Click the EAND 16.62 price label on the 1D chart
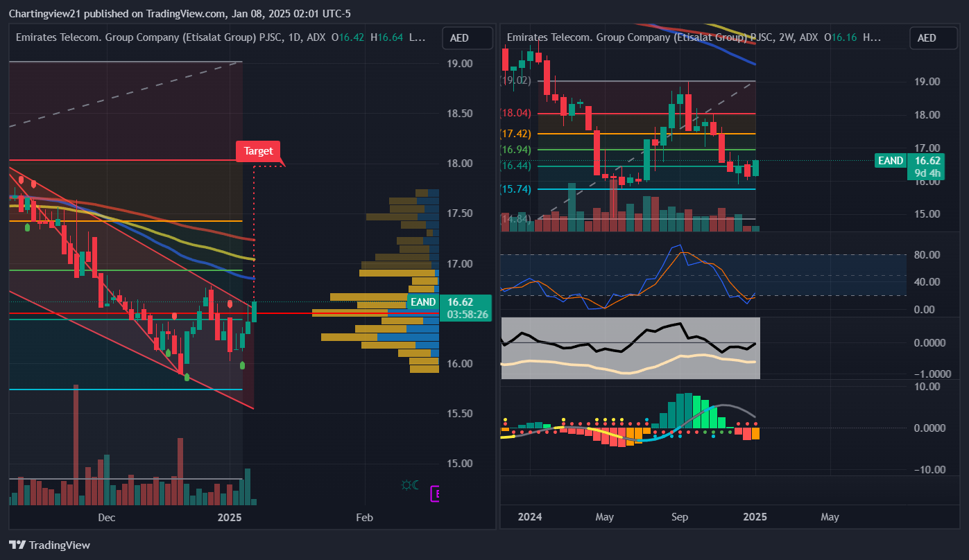 coord(449,302)
